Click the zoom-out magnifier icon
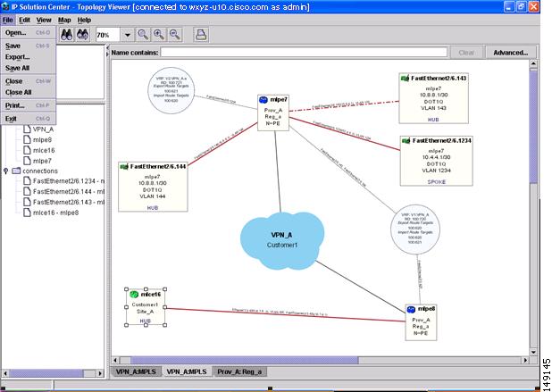 click(175, 35)
